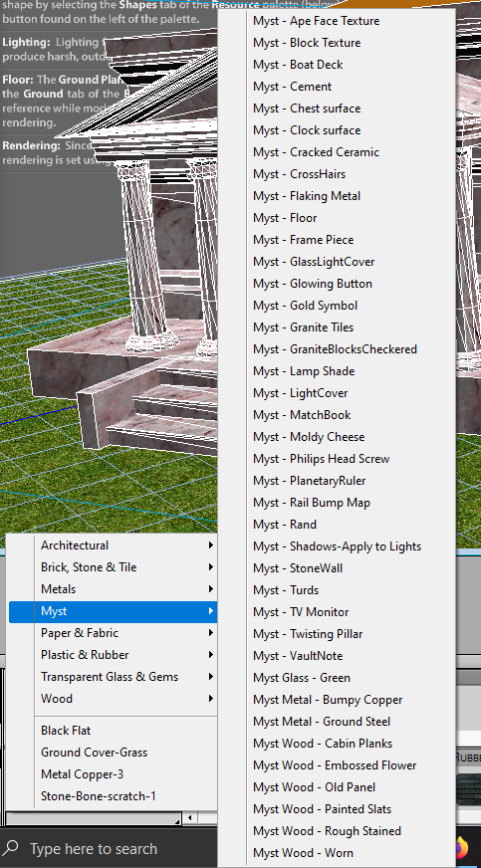Apply Myst - Cracked Ceramic

[337, 152]
